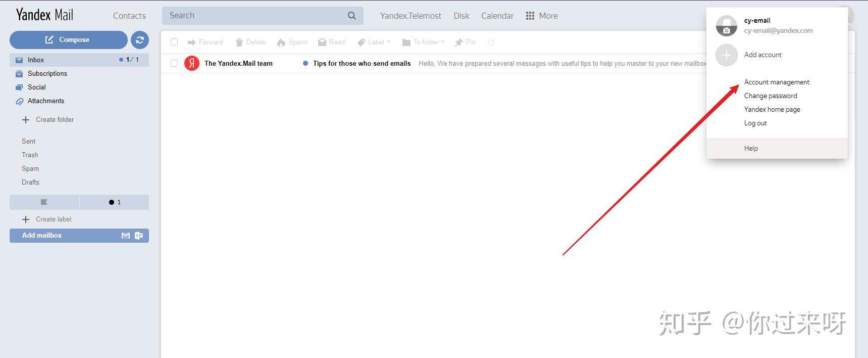Click the Delete trash can toolbar icon
Screen dimensions: 868x358
[239, 42]
